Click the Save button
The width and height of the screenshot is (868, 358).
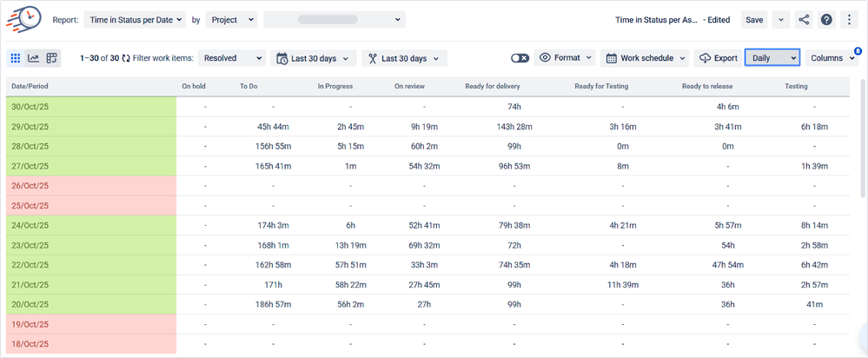point(754,19)
